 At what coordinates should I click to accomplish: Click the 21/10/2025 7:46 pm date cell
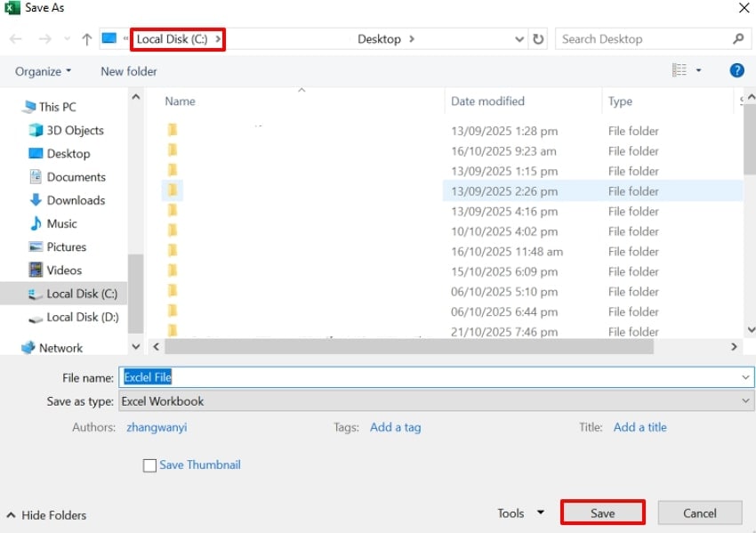coord(504,332)
